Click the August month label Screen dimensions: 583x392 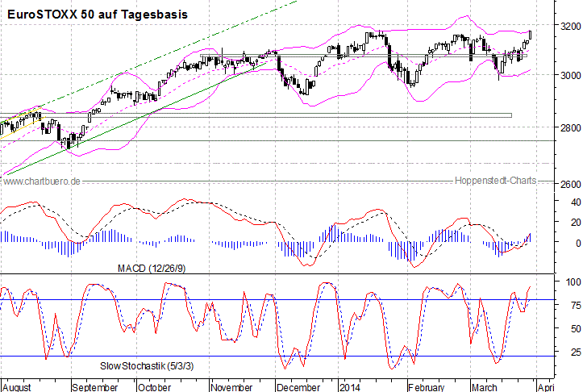click(x=17, y=387)
